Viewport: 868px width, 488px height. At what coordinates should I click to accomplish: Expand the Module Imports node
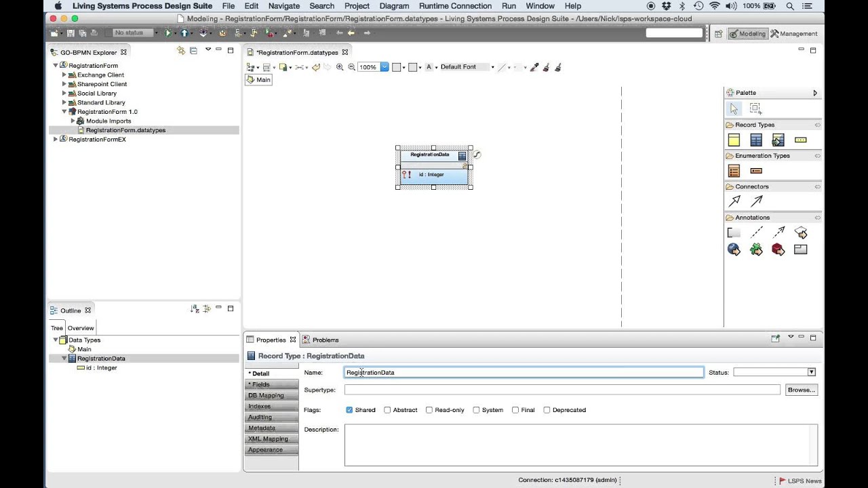coord(73,121)
